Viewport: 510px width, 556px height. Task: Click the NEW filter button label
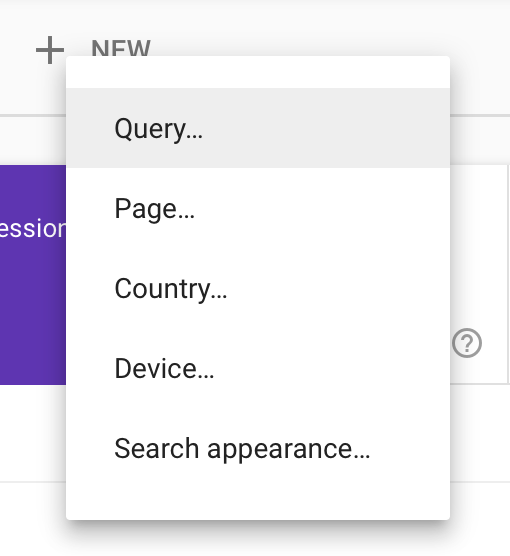(121, 48)
